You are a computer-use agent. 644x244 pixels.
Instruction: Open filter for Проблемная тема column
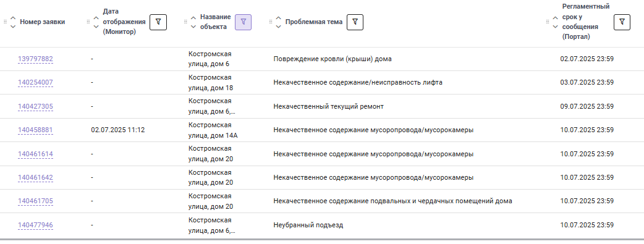355,22
